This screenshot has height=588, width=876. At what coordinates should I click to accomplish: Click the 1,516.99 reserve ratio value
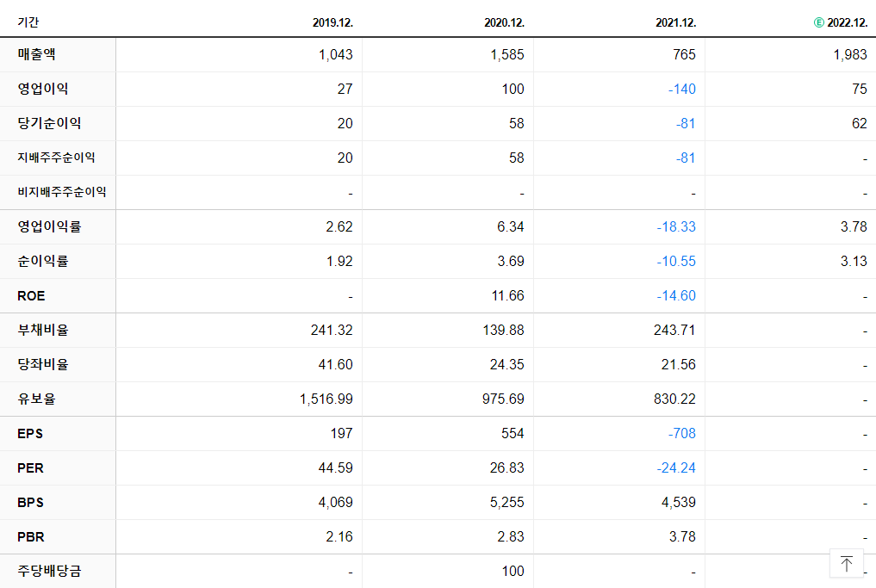(x=326, y=399)
